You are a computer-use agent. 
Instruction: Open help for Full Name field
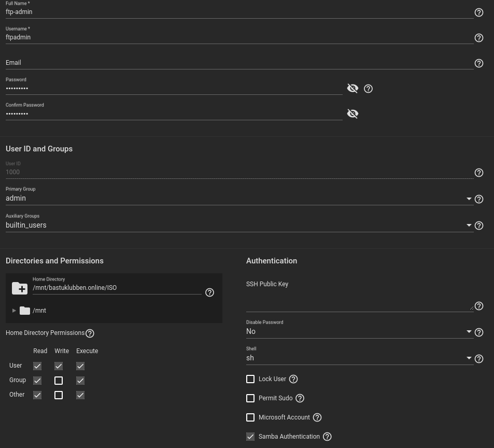[478, 12]
